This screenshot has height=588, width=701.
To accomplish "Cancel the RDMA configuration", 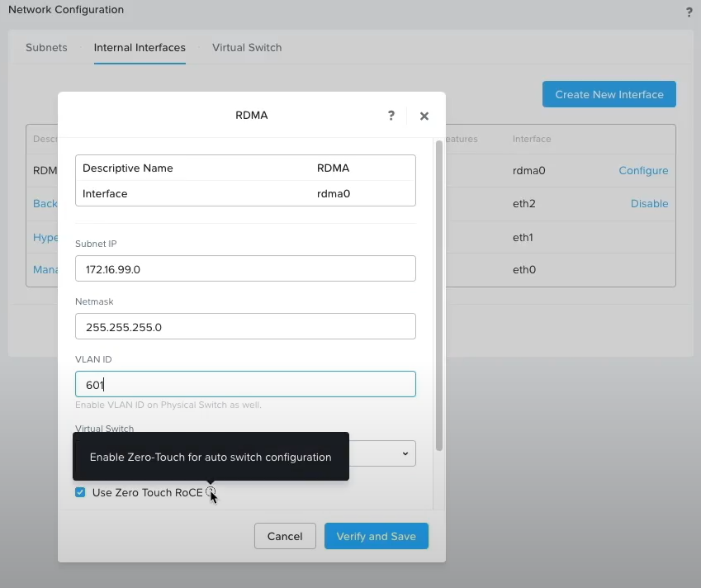I will point(285,536).
